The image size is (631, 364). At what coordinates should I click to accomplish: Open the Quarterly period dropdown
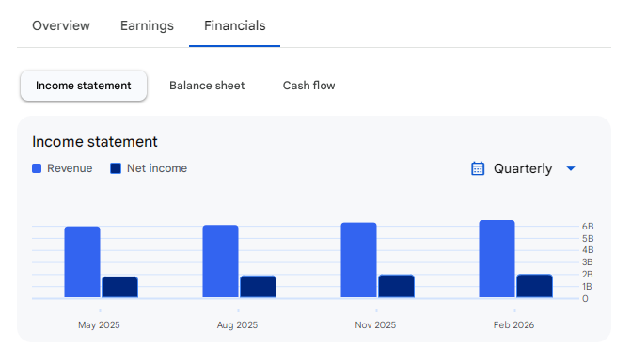[523, 168]
